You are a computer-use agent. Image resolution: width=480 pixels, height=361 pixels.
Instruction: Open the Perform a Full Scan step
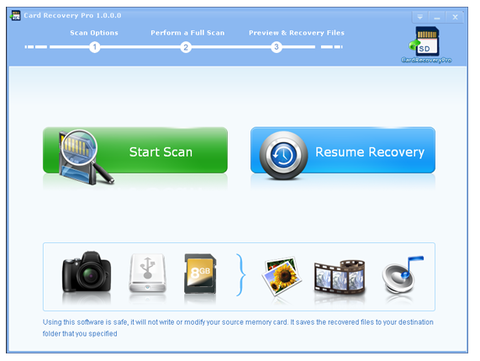point(187,33)
